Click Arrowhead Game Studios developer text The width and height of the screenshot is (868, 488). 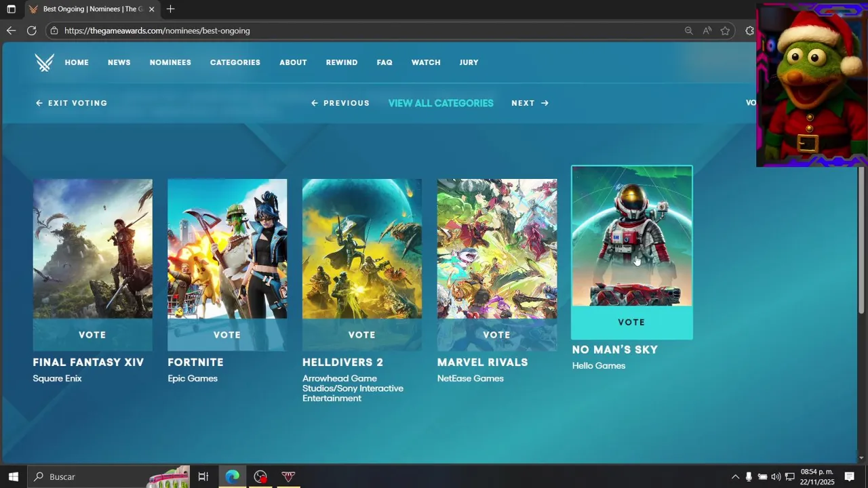353,388
